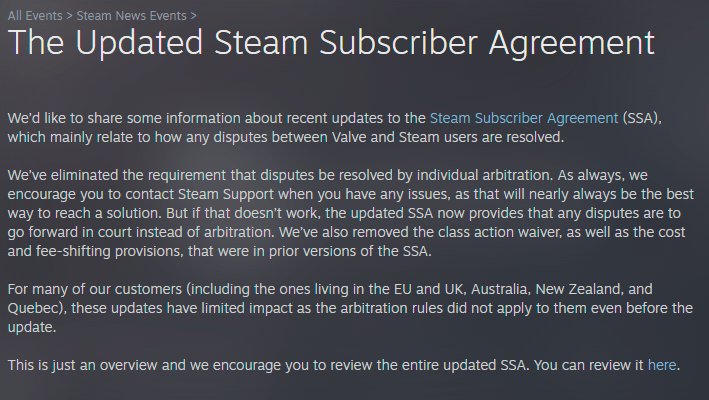Screen dimensions: 709x400
Task: Click the sentence starting "We'd like to share"
Action: (200, 117)
